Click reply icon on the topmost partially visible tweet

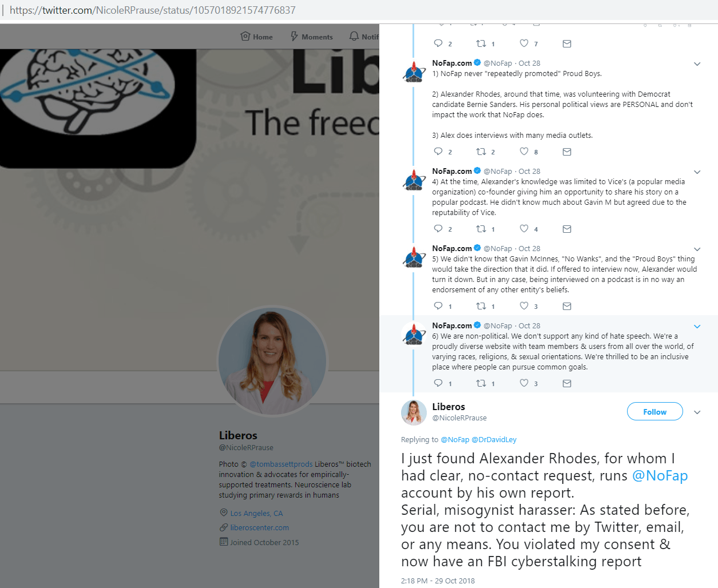click(x=438, y=43)
